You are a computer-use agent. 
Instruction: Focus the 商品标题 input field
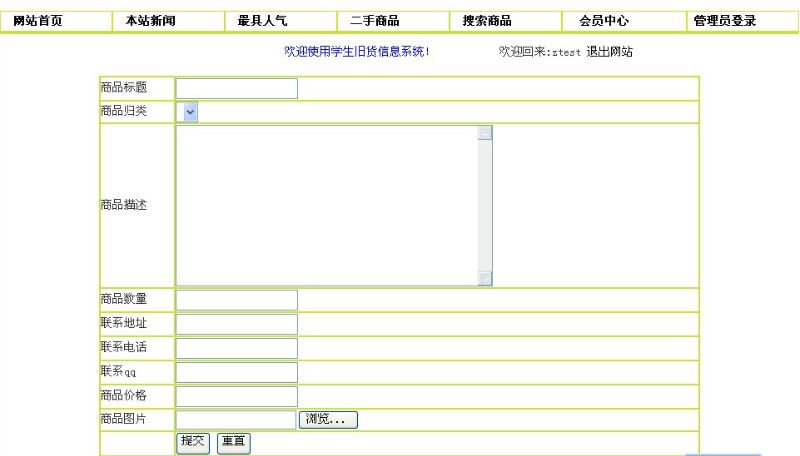pyautogui.click(x=237, y=88)
